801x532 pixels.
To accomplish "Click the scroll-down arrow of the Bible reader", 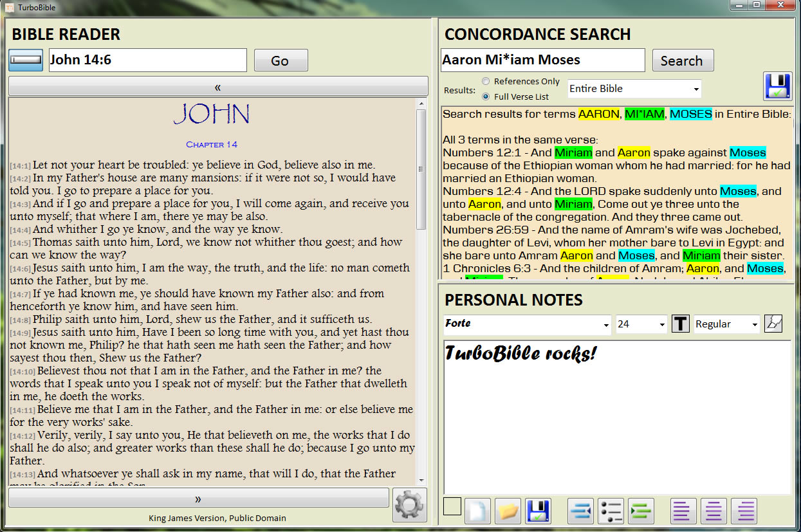I will coord(421,480).
